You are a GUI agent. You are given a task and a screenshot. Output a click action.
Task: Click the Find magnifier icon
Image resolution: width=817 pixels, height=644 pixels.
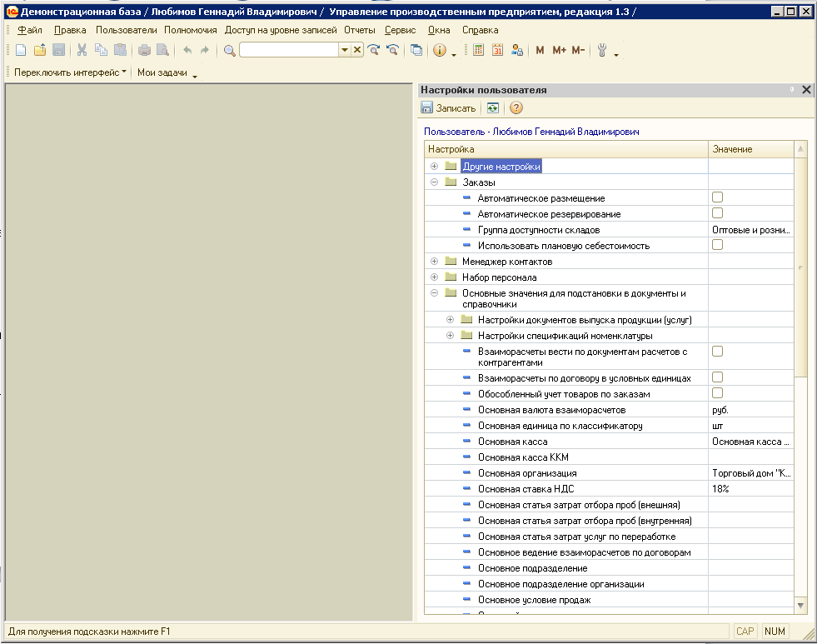pos(229,50)
